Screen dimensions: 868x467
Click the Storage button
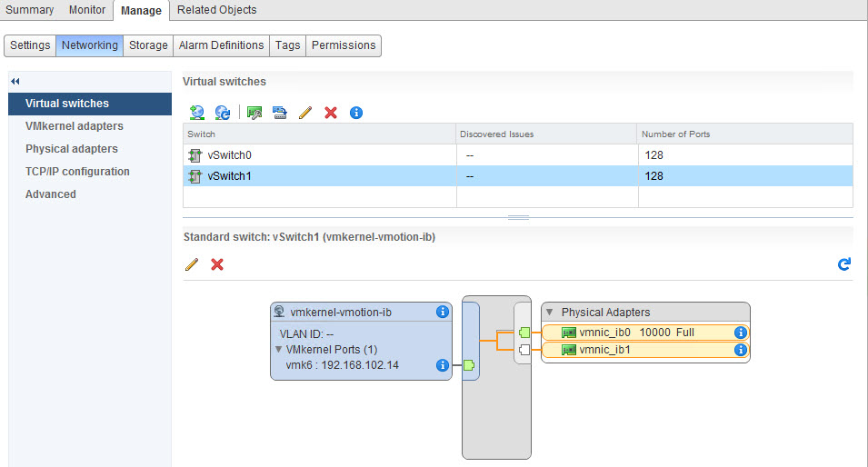point(148,45)
